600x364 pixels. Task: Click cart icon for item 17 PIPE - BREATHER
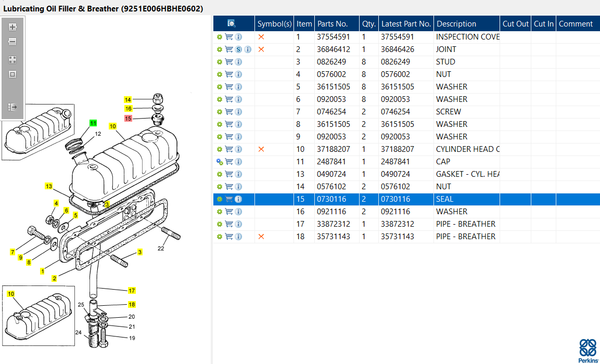(229, 224)
